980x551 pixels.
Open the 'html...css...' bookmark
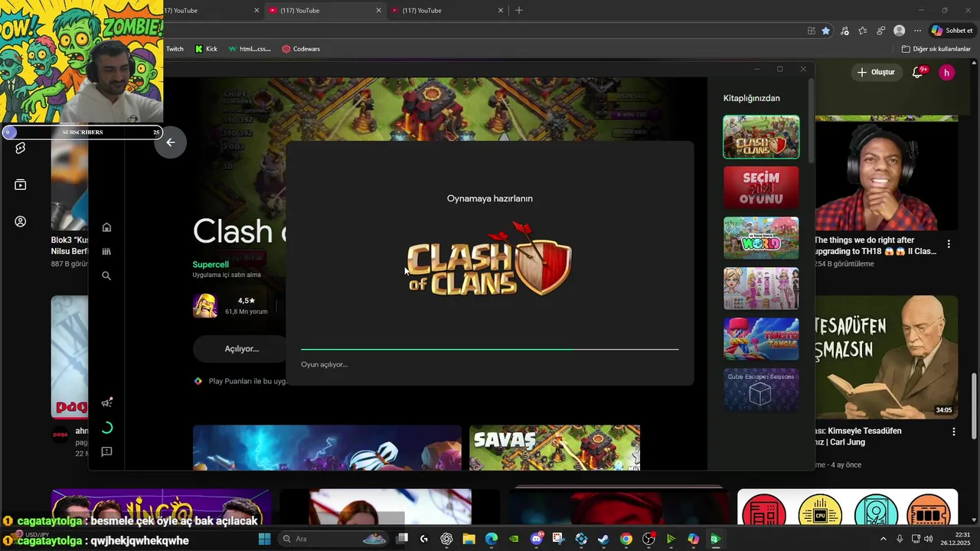pos(250,49)
